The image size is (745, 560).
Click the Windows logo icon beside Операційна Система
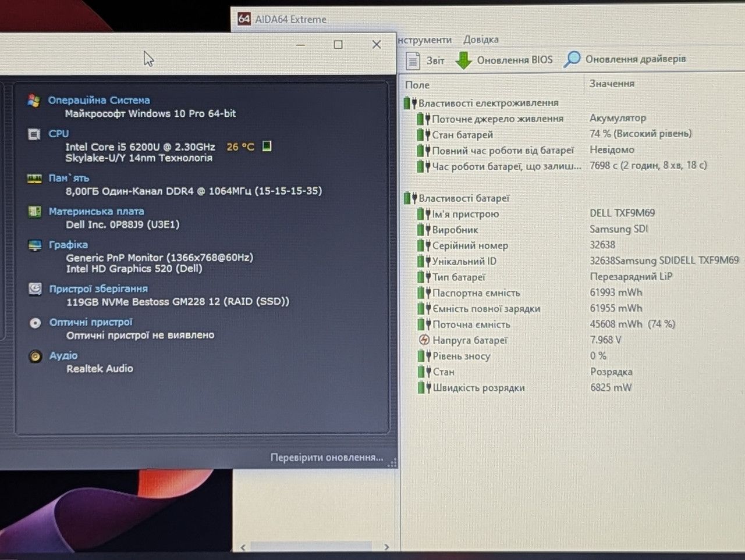[x=34, y=101]
